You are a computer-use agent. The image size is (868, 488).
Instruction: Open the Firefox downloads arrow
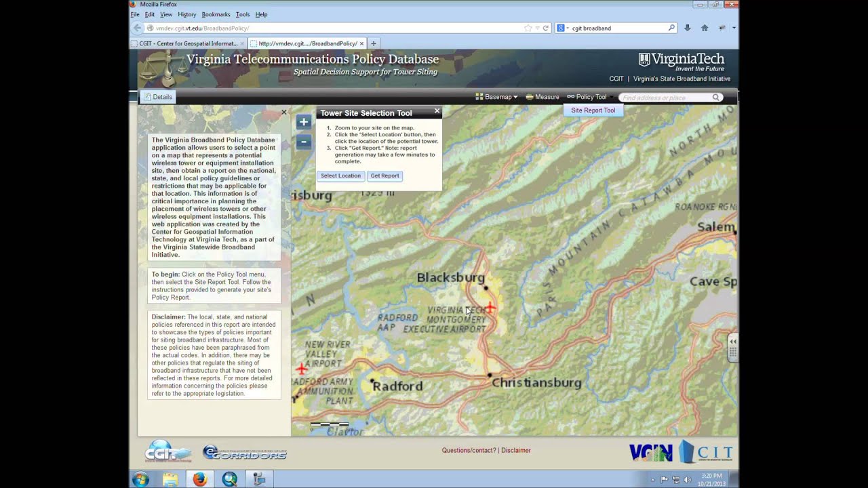pyautogui.click(x=687, y=28)
